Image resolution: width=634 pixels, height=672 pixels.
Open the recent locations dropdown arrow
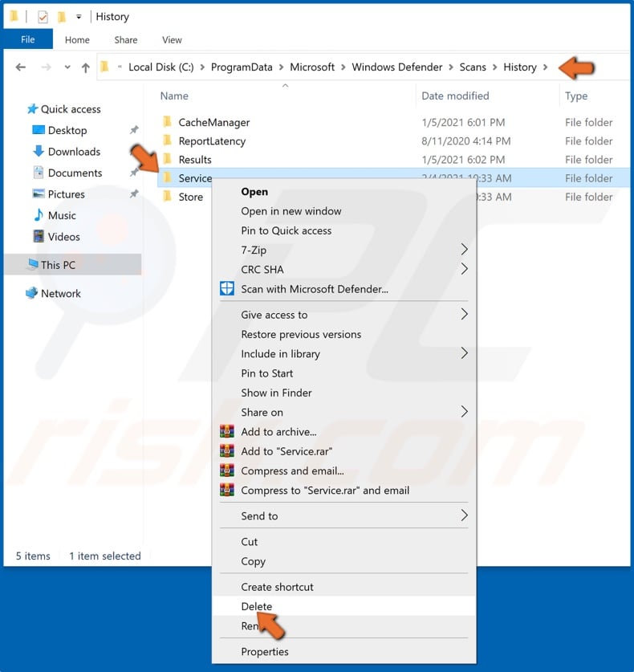click(x=67, y=67)
